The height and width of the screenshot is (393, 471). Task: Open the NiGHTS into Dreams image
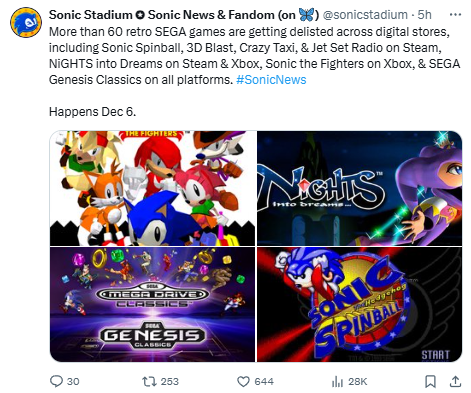pos(359,188)
